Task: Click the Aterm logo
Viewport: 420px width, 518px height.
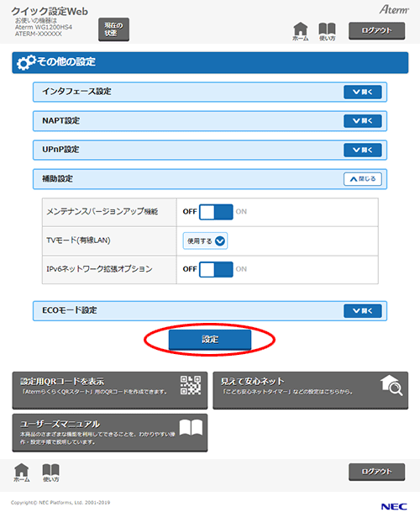Action: [x=394, y=9]
